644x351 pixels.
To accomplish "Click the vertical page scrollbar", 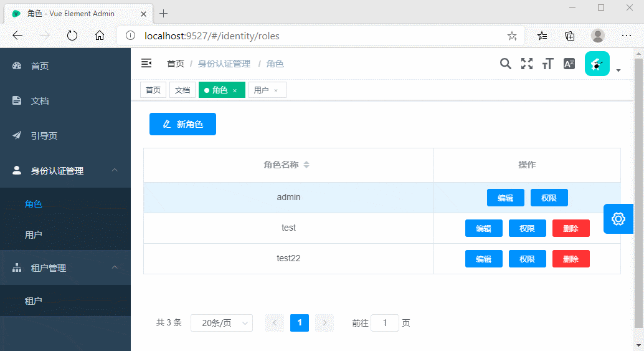I will tap(638, 193).
